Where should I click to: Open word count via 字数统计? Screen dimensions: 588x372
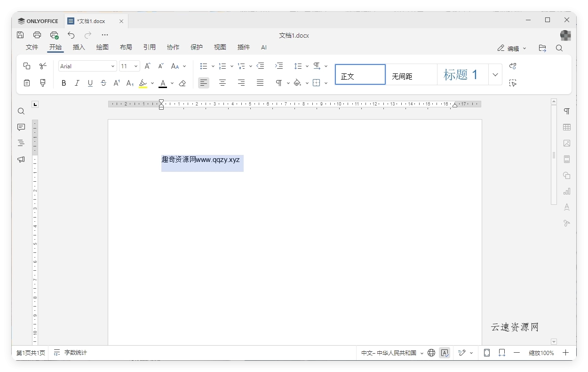(76, 352)
